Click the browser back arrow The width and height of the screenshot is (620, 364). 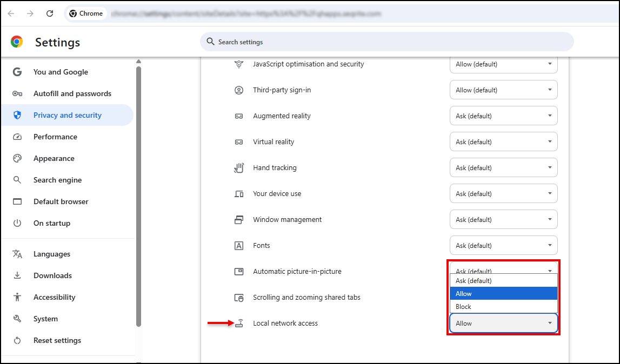pyautogui.click(x=11, y=14)
